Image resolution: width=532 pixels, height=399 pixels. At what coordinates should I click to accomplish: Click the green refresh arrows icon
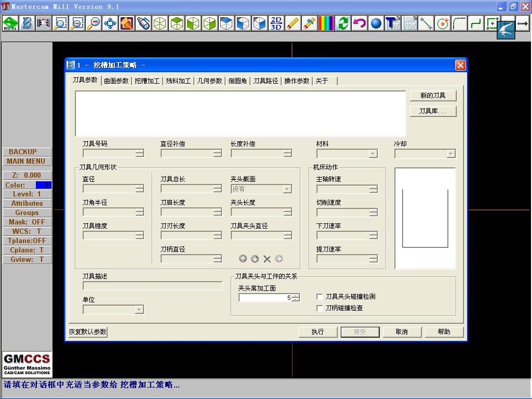click(343, 23)
